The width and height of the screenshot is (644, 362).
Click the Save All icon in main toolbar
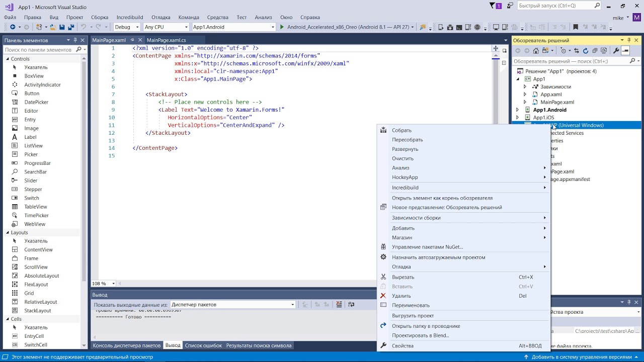(x=71, y=27)
